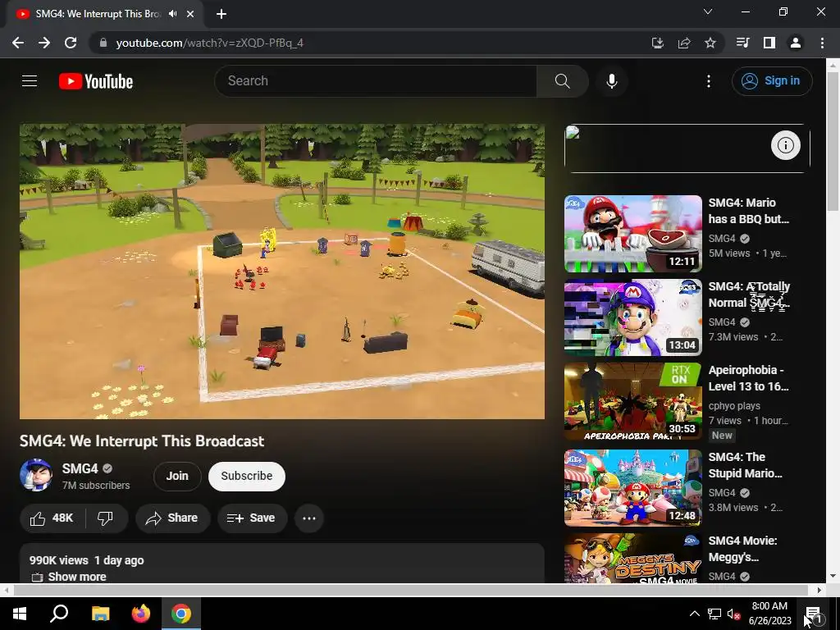The height and width of the screenshot is (630, 840).
Task: Open the SMG4 channel name link
Action: point(80,468)
